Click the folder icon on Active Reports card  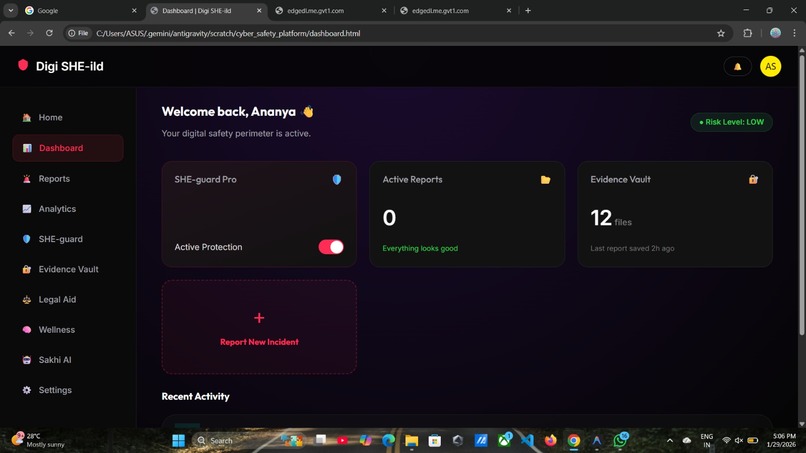[x=545, y=179]
